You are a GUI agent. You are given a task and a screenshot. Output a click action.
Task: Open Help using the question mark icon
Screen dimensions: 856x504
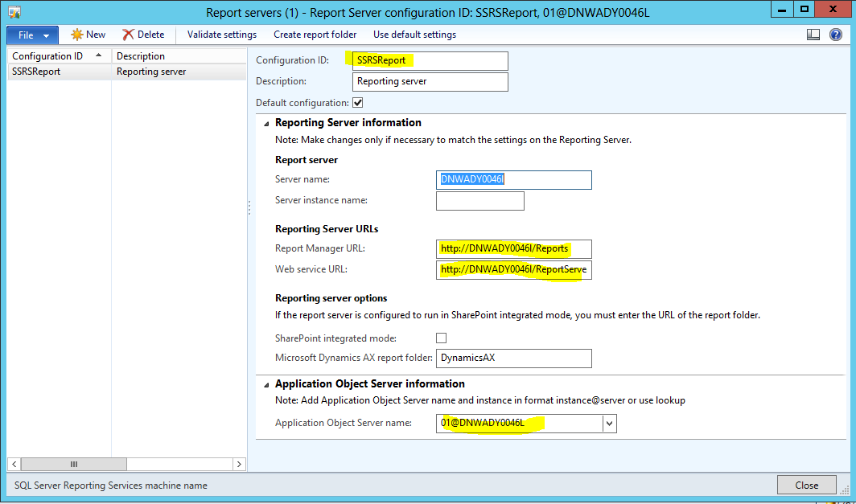(x=835, y=35)
